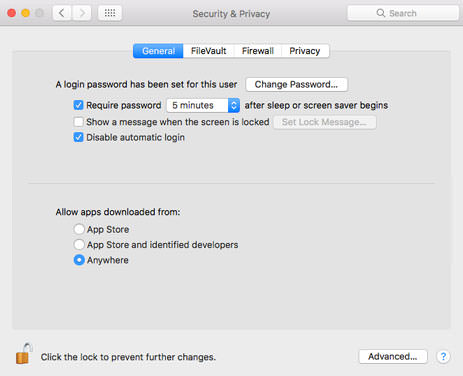Image resolution: width=463 pixels, height=376 pixels.
Task: Enable Show a message when screen locked
Action: coord(78,122)
